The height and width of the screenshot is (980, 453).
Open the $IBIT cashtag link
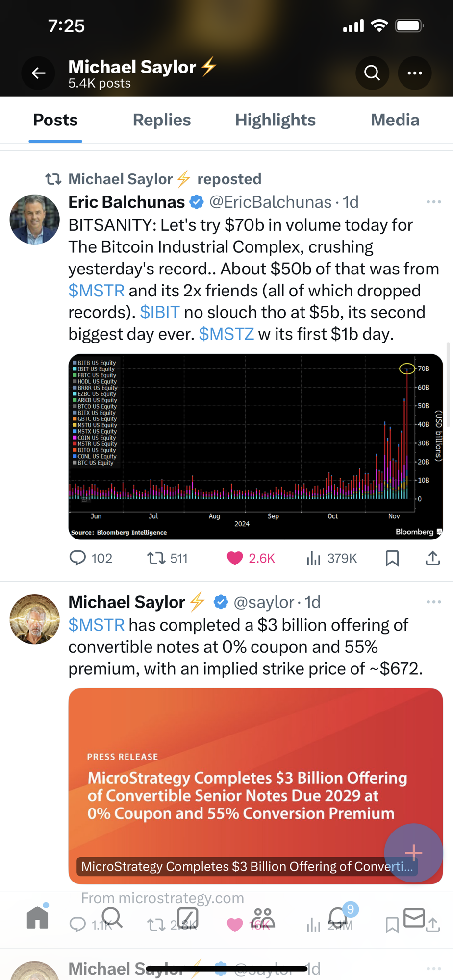point(160,312)
